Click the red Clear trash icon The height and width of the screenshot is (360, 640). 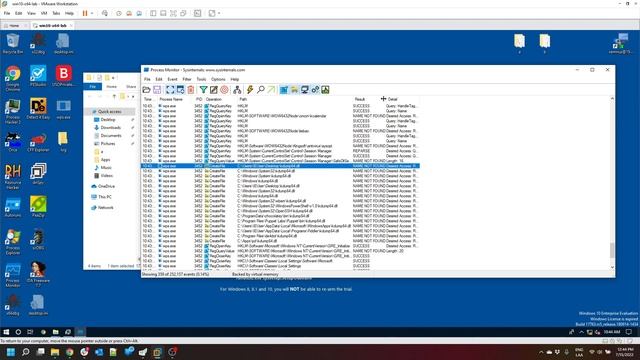[x=191, y=90]
